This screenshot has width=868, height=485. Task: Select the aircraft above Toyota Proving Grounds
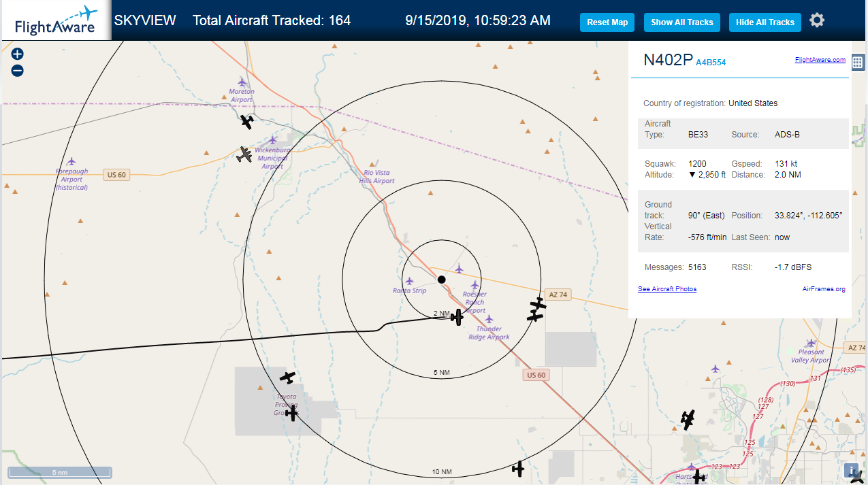pyautogui.click(x=288, y=377)
